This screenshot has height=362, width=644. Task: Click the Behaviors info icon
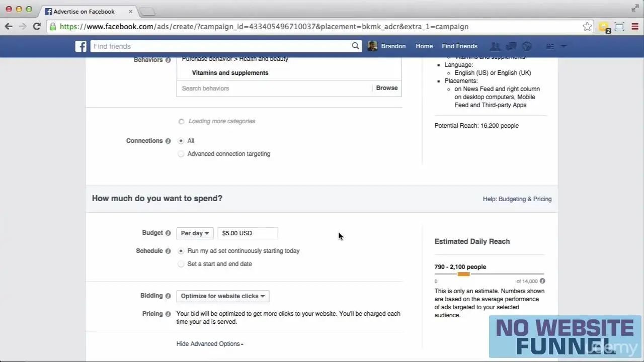pos(168,60)
